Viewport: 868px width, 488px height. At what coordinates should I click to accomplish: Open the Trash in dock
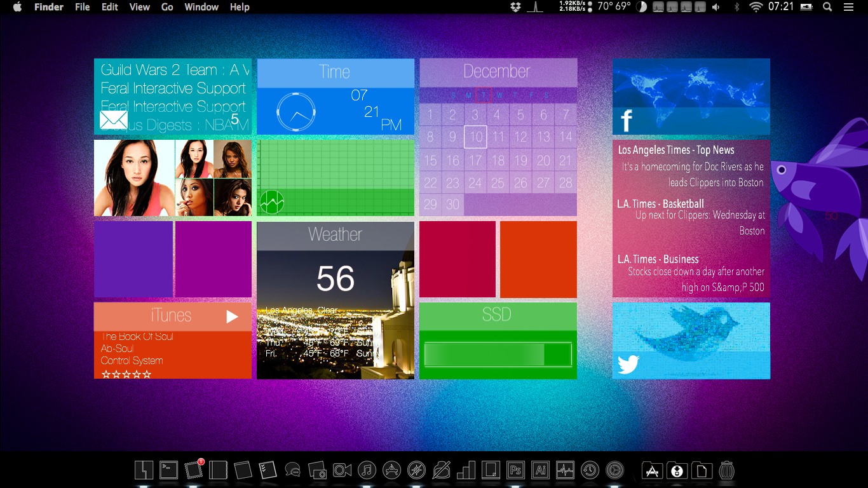point(726,470)
